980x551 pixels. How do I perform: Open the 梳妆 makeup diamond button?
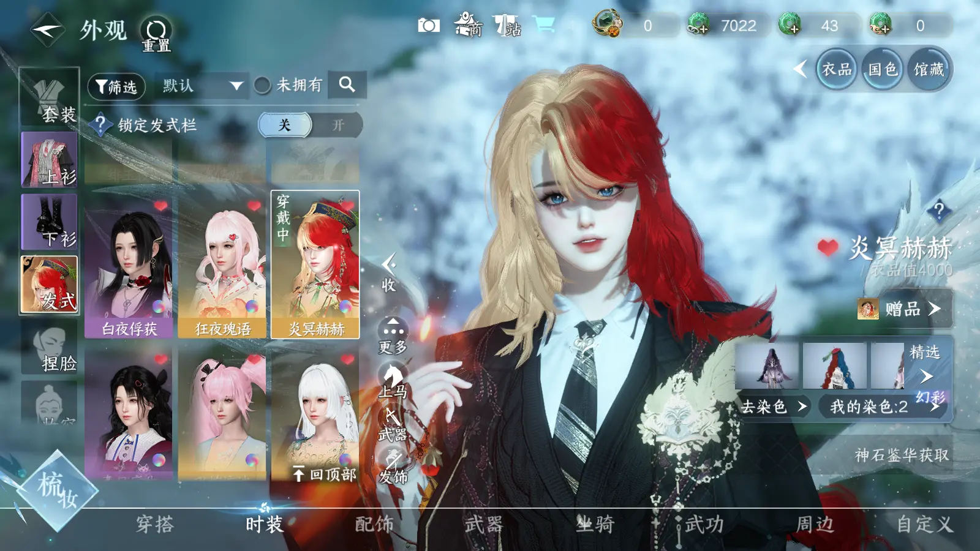click(x=56, y=490)
